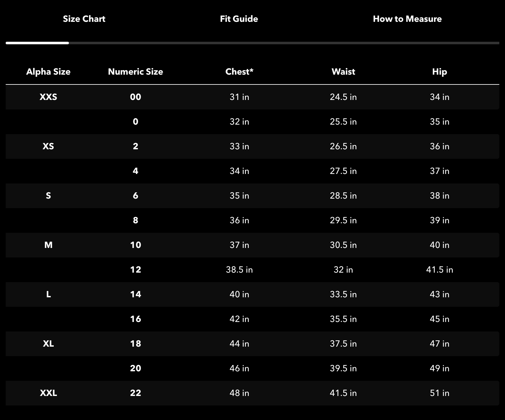Select numeric size 20
The image size is (505, 420).
(x=136, y=368)
